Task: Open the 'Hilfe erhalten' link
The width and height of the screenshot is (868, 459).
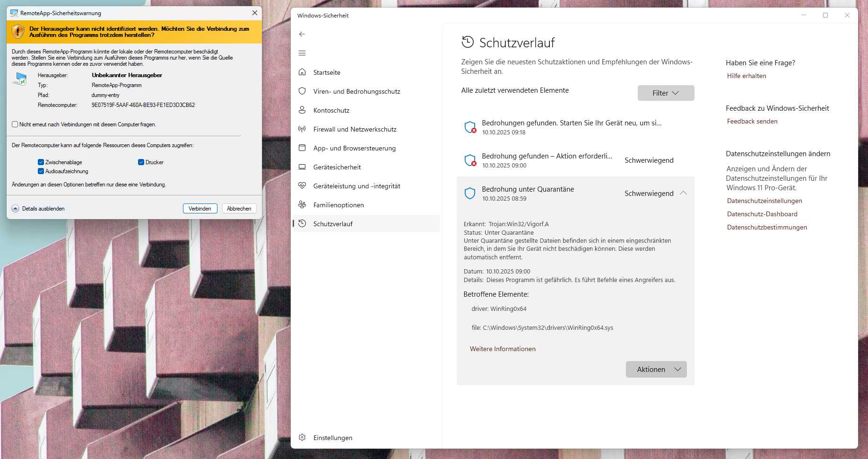Action: tap(746, 76)
